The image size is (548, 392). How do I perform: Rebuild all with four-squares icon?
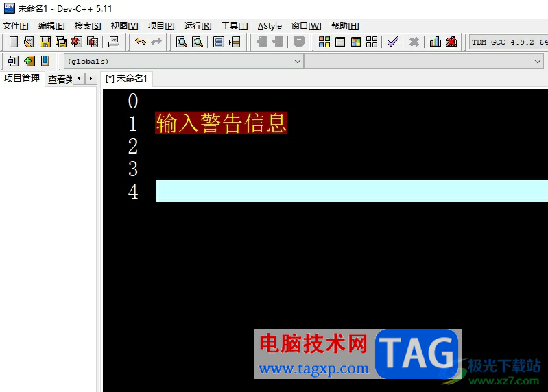(x=372, y=42)
